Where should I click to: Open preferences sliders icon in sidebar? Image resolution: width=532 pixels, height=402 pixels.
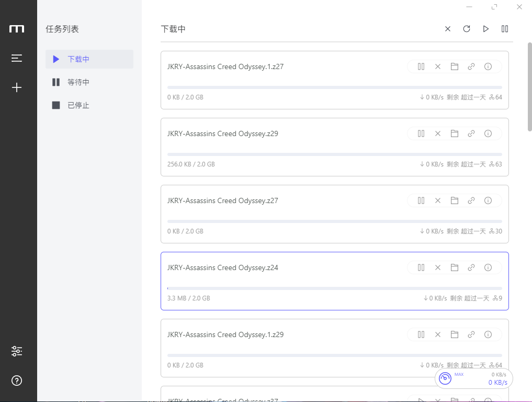pos(17,351)
